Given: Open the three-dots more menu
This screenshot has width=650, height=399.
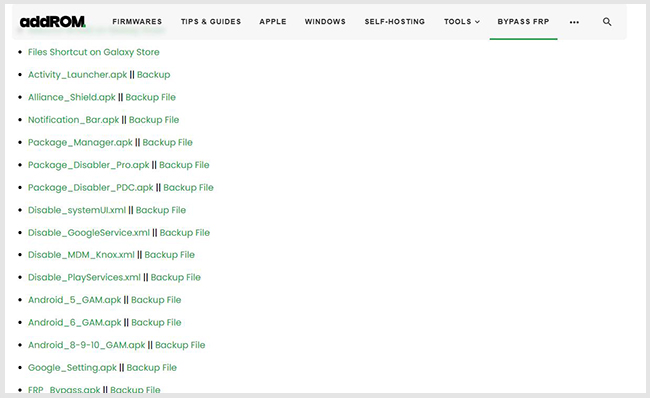Looking at the screenshot, I should 574,22.
